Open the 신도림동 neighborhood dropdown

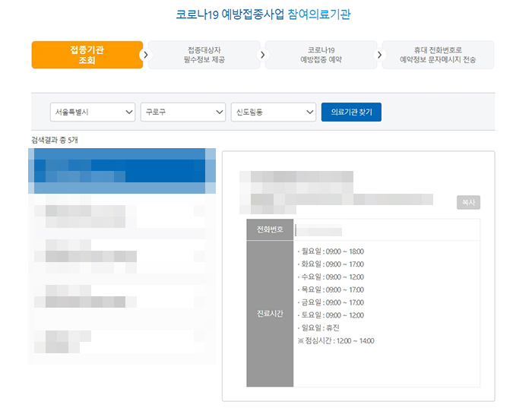pos(274,112)
